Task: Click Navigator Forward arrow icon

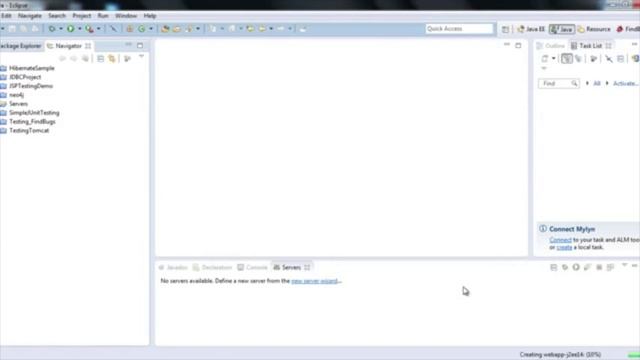Action: [73, 58]
